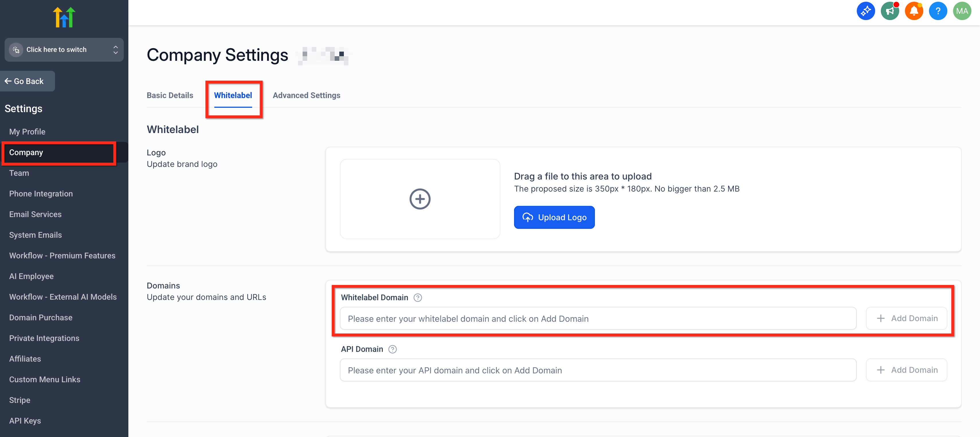Open Phone Integration in settings sidebar

click(x=41, y=194)
